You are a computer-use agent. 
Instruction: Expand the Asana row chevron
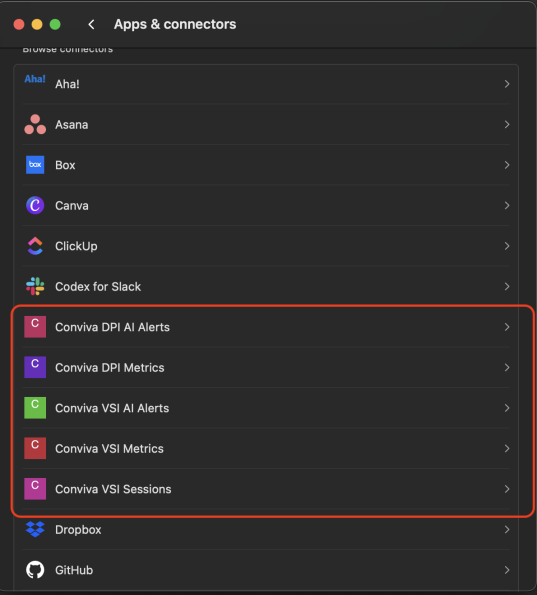coord(507,124)
